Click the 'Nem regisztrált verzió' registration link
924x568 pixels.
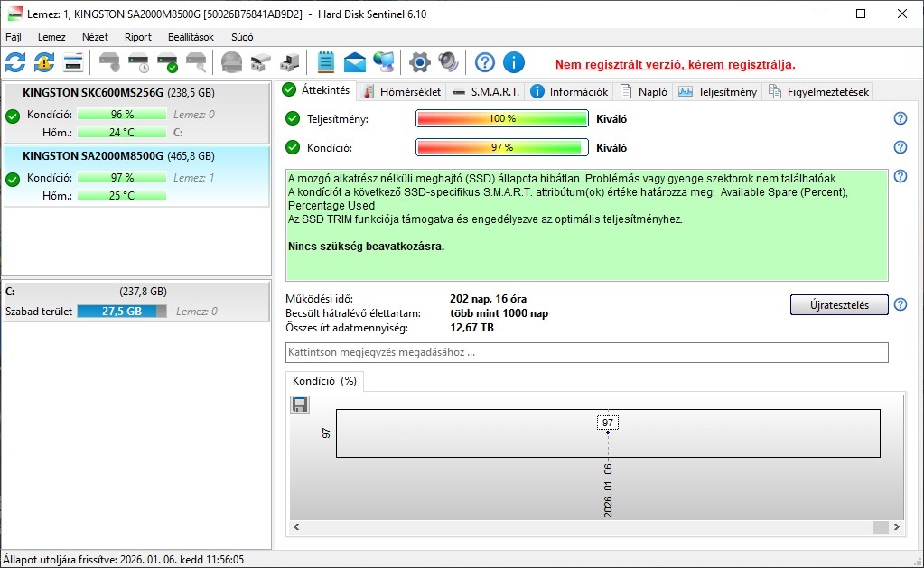tap(676, 65)
